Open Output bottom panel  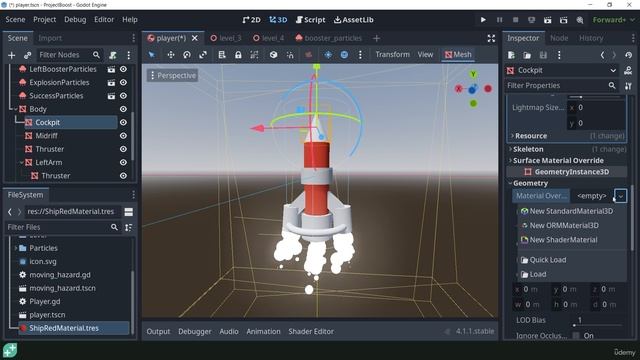[x=158, y=331]
